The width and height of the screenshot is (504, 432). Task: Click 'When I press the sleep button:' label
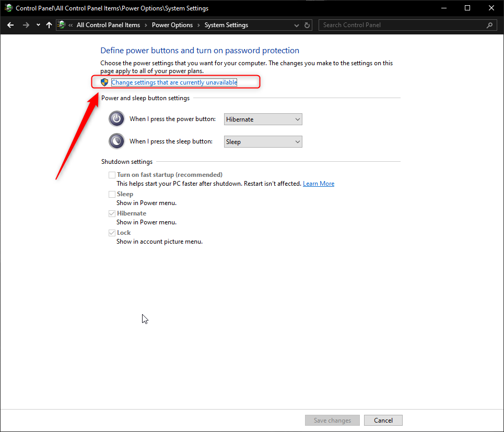pos(171,141)
